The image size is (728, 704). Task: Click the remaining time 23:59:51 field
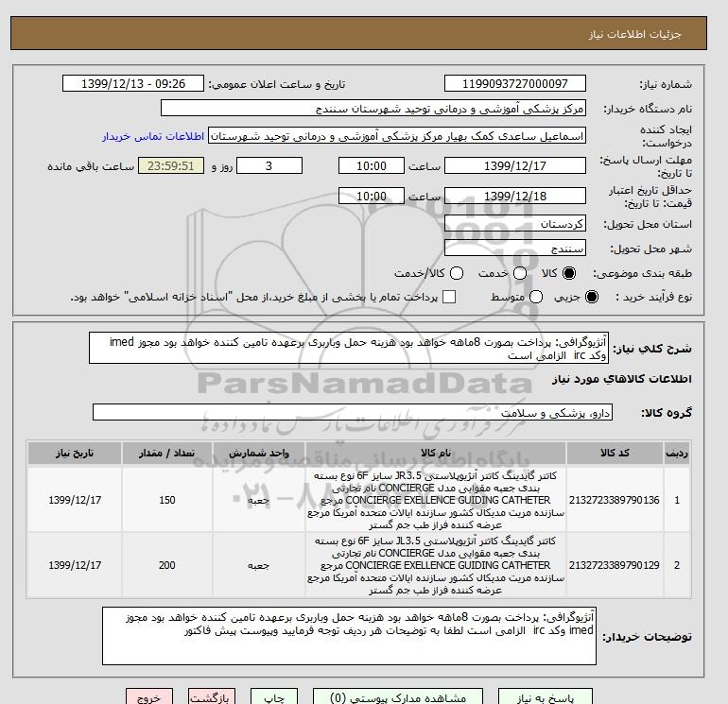171,165
